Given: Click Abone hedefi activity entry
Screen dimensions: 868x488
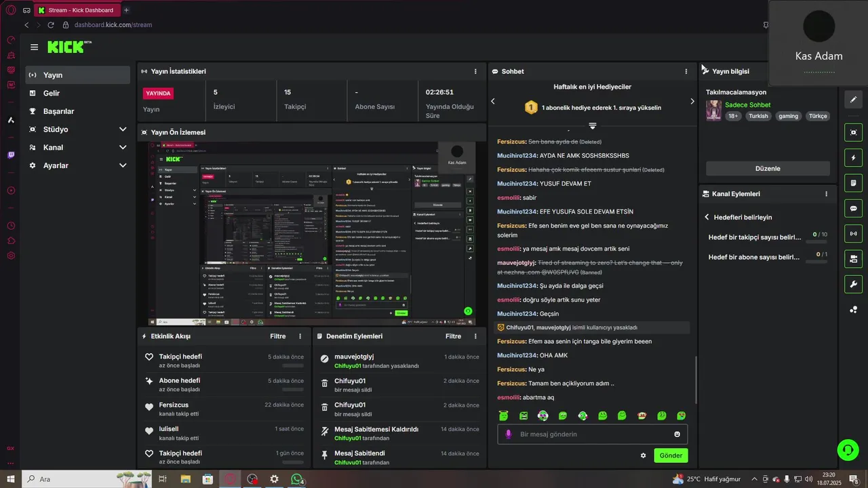Looking at the screenshot, I should (224, 384).
